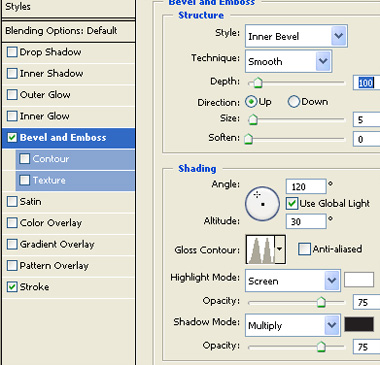Open the Contour sub-item label
This screenshot has width=380, height=365.
click(51, 159)
